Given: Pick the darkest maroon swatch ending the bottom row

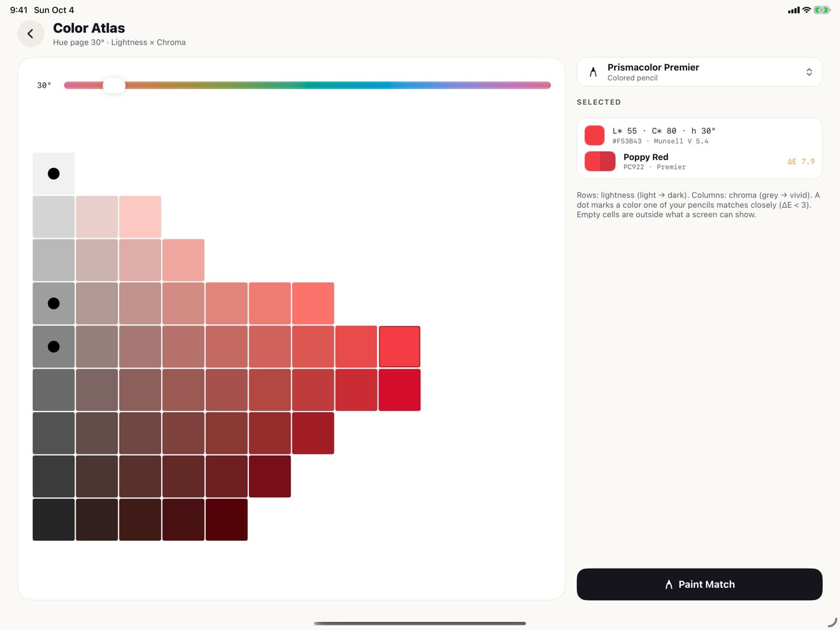Looking at the screenshot, I should click(x=227, y=520).
